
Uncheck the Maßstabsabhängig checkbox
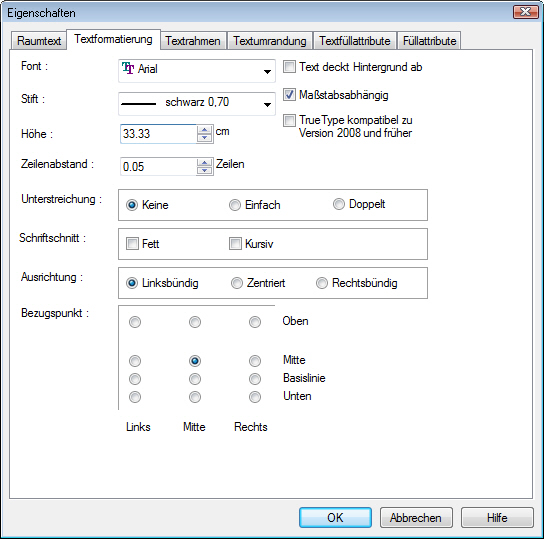pos(289,95)
